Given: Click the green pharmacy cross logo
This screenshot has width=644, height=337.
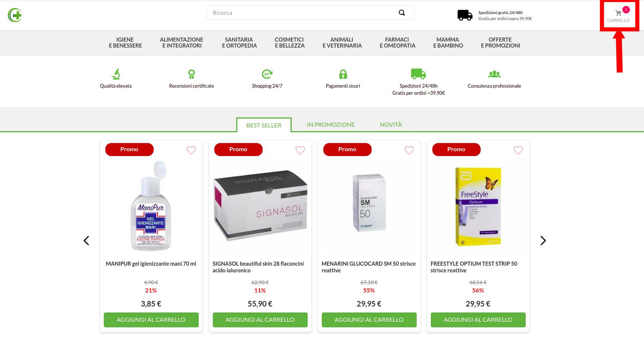Looking at the screenshot, I should pyautogui.click(x=15, y=15).
